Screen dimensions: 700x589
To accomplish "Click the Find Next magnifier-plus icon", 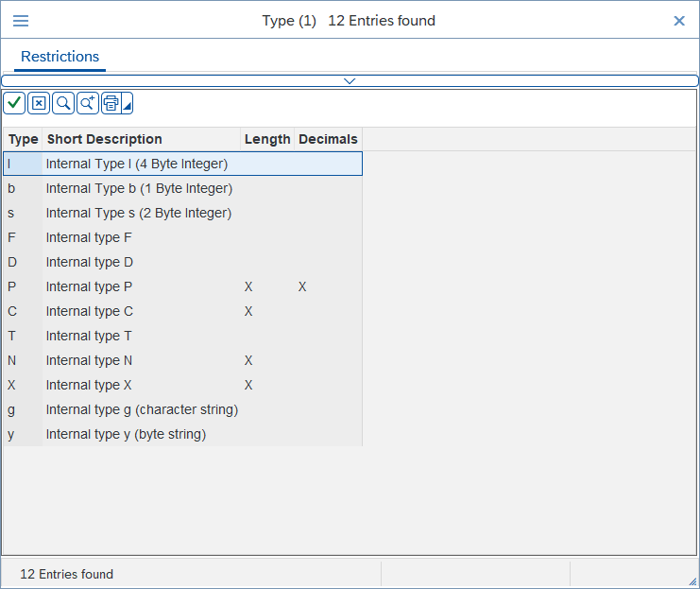I will [88, 103].
